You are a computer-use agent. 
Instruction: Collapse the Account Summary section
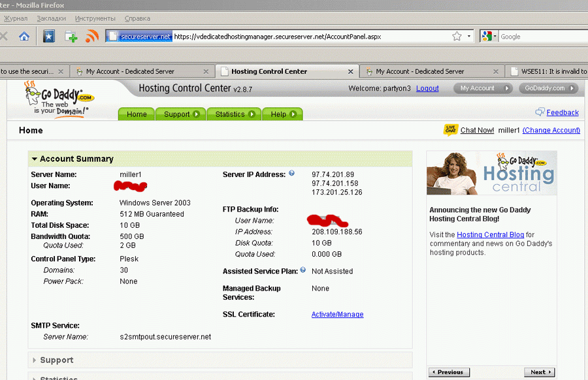[x=35, y=159]
